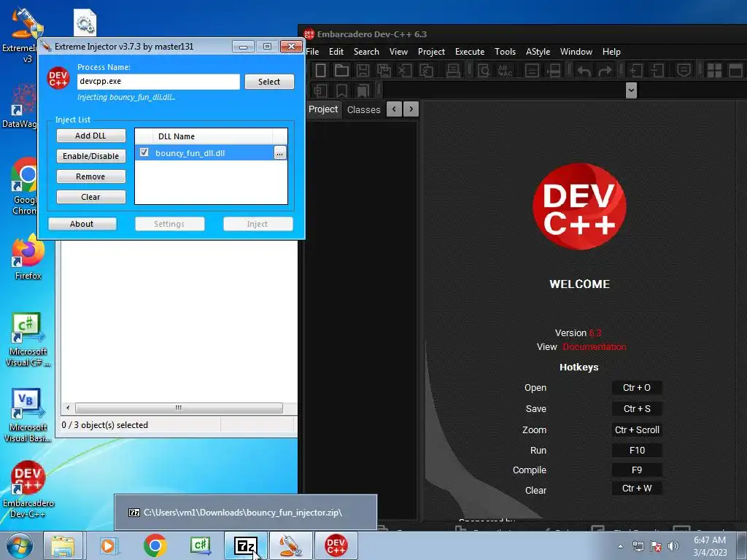747x560 pixels.
Task: Click the Remove button in Inject List
Action: tap(91, 176)
